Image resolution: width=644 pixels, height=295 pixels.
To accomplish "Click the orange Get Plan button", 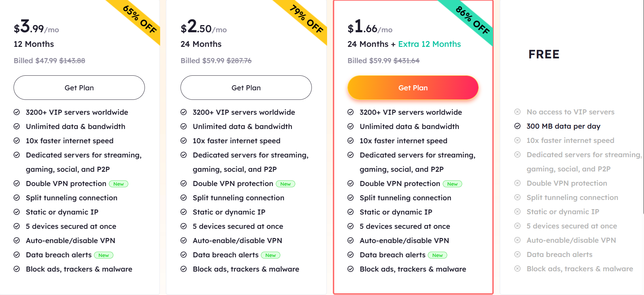I will click(x=413, y=88).
